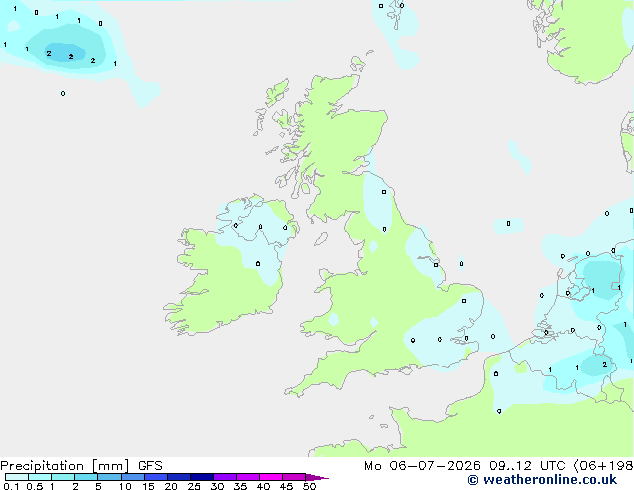Click the "(06+198" forecast run text
Viewport: 634px width, 490px height.
(603, 466)
